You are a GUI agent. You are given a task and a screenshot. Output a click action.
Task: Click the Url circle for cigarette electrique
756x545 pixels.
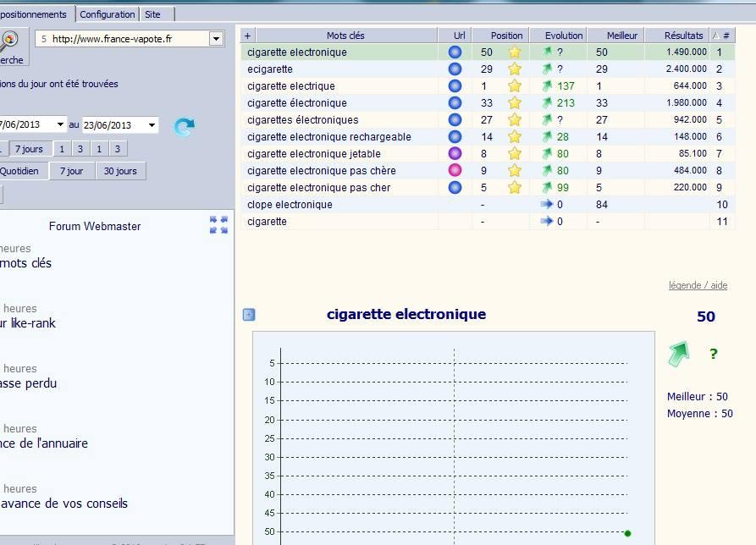tap(455, 85)
